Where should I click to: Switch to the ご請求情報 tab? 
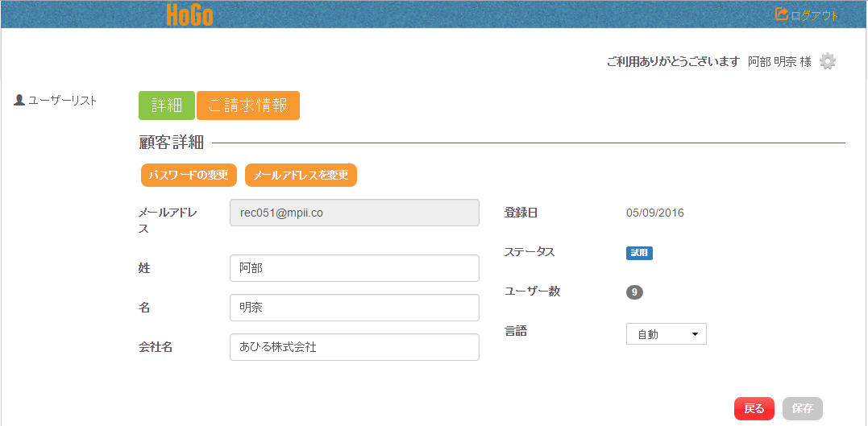248,105
